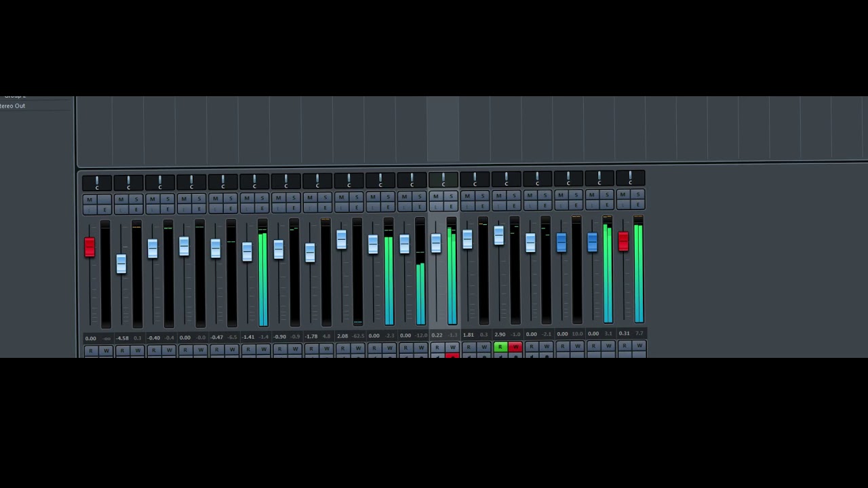868x488 pixels.
Task: Click the E edit button on the 0.22 channel
Action: 450,207
